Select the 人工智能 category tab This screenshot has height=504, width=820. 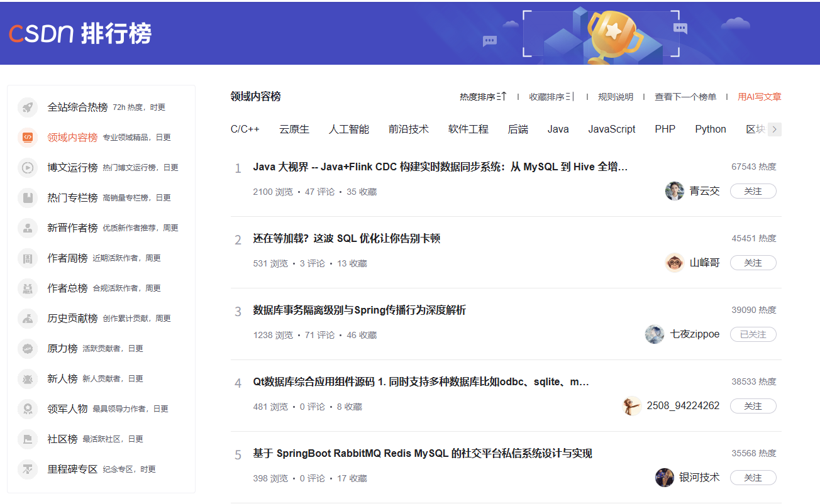pos(349,129)
